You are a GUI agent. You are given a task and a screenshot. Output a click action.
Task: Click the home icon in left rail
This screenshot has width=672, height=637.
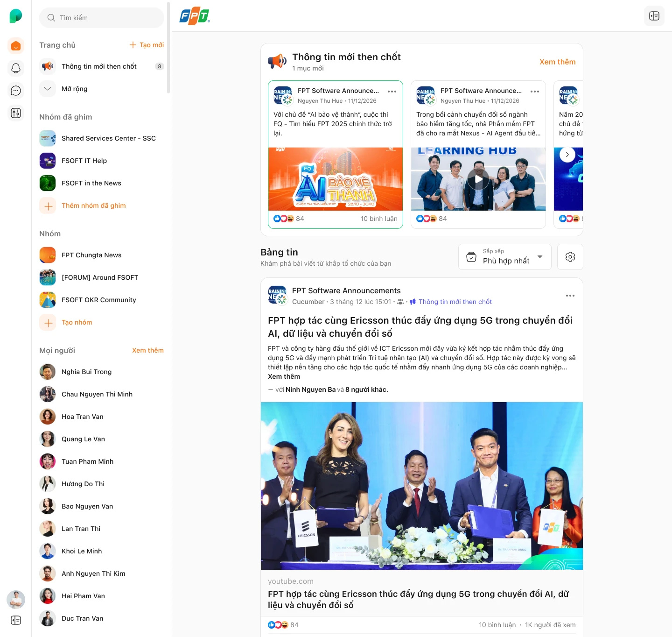pyautogui.click(x=16, y=46)
